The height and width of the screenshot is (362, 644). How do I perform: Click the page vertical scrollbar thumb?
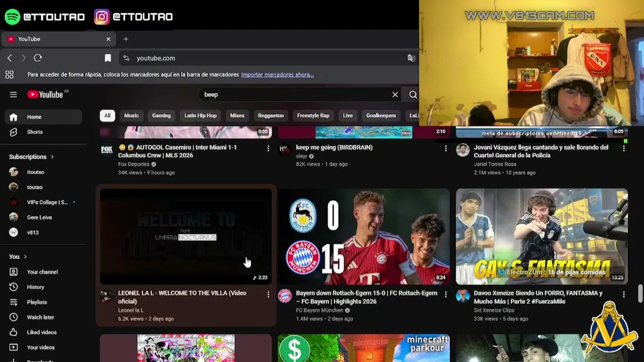[x=640, y=294]
